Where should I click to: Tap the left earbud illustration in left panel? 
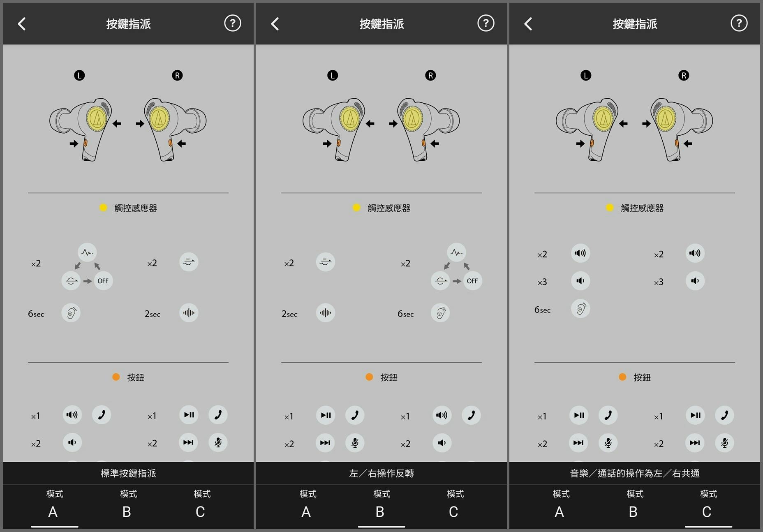pos(81,129)
